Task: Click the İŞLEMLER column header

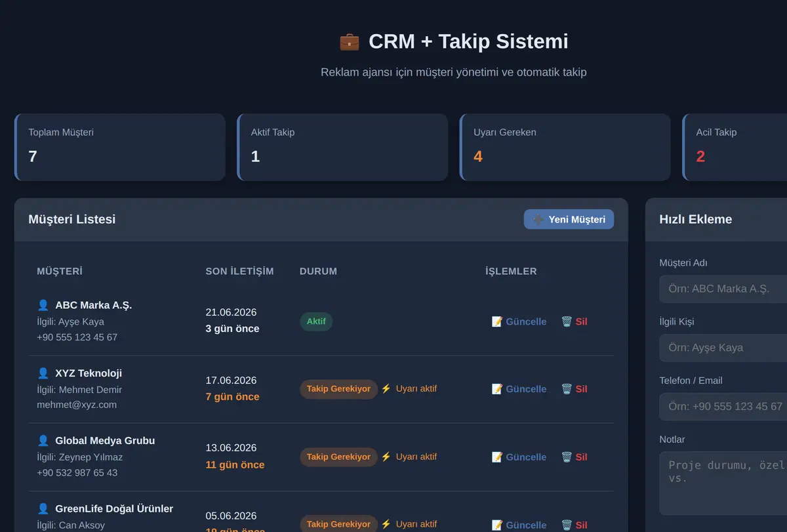Action: (x=511, y=272)
